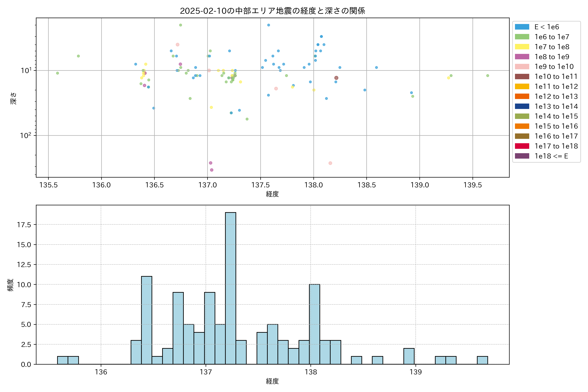Click the navy 1e13 to 1e14 swatch
The height and width of the screenshot is (392, 588).
522,106
